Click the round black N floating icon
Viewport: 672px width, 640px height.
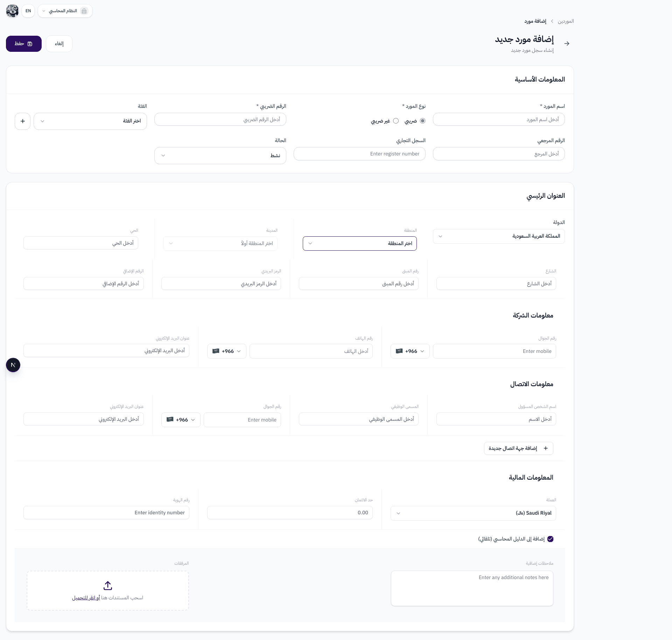click(13, 365)
